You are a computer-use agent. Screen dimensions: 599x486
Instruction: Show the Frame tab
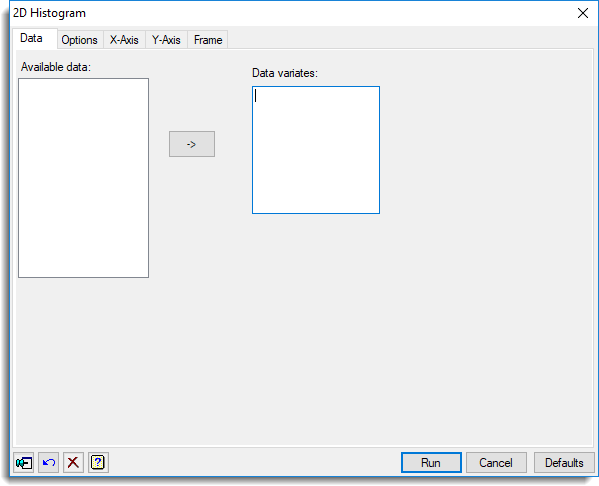click(x=208, y=40)
